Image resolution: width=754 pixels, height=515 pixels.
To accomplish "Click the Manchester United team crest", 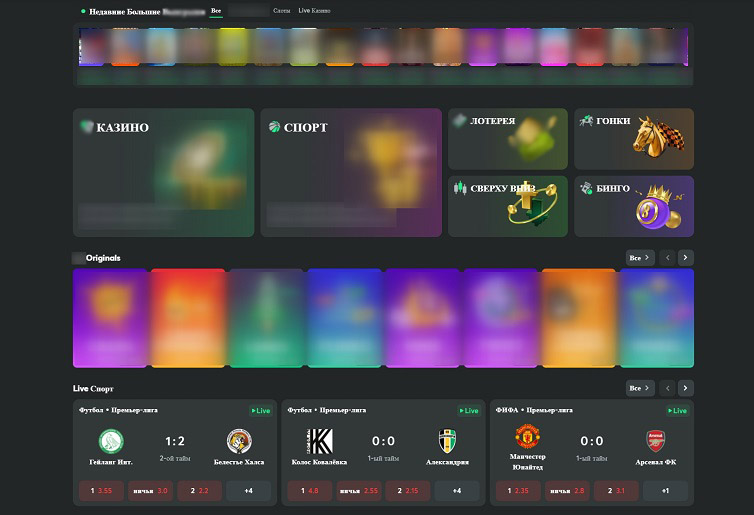I will pos(527,440).
